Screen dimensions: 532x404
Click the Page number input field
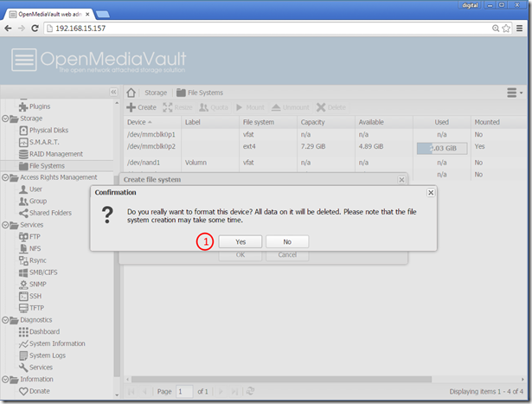pos(184,391)
